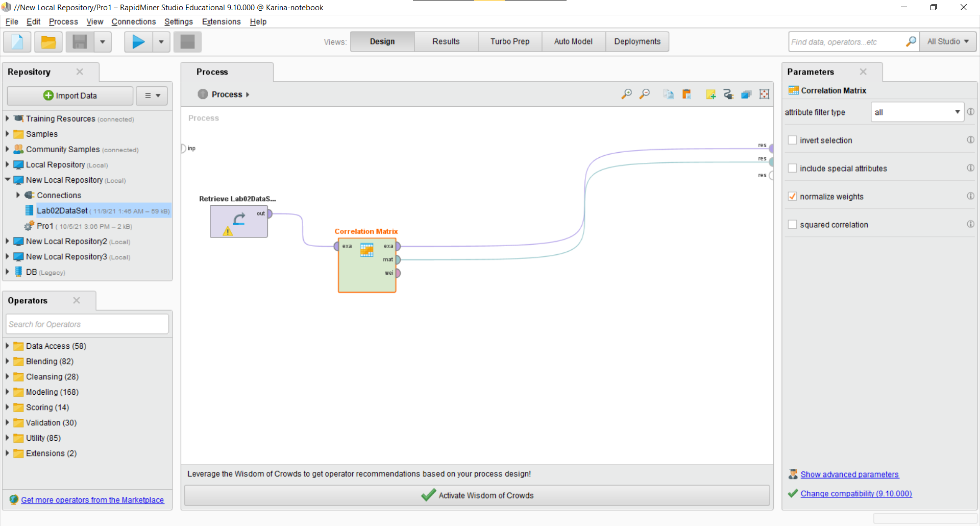
Task: Collapse New Local Repository node
Action: point(7,180)
